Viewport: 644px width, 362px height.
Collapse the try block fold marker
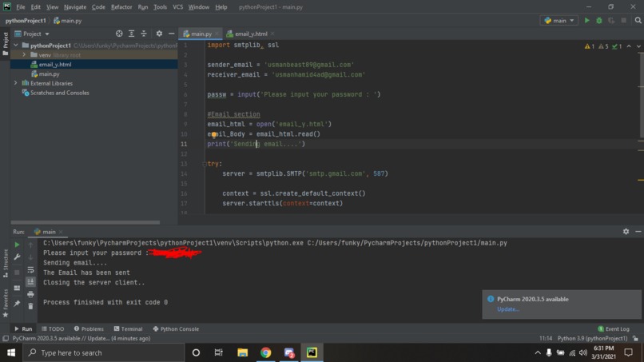204,164
